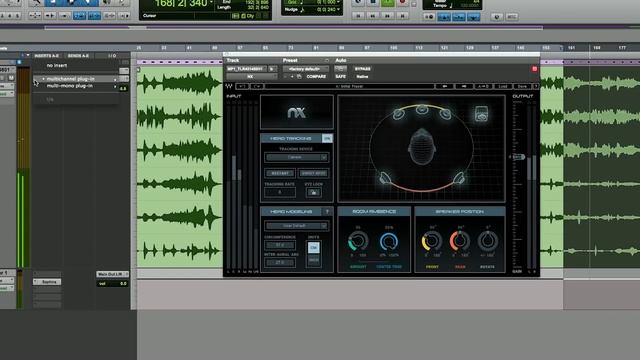The image size is (640, 360).
Task: Click the subwoofer LFE icon in room view
Action: tap(482, 114)
